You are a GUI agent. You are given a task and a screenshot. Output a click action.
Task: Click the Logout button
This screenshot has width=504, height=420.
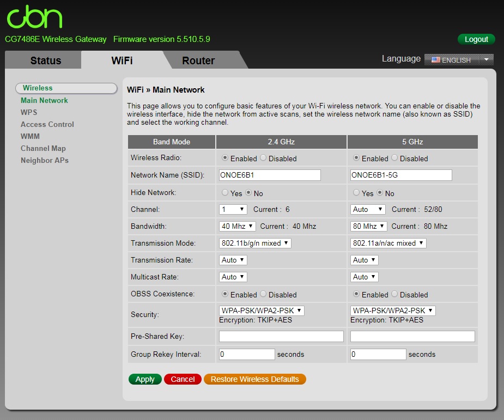point(476,39)
